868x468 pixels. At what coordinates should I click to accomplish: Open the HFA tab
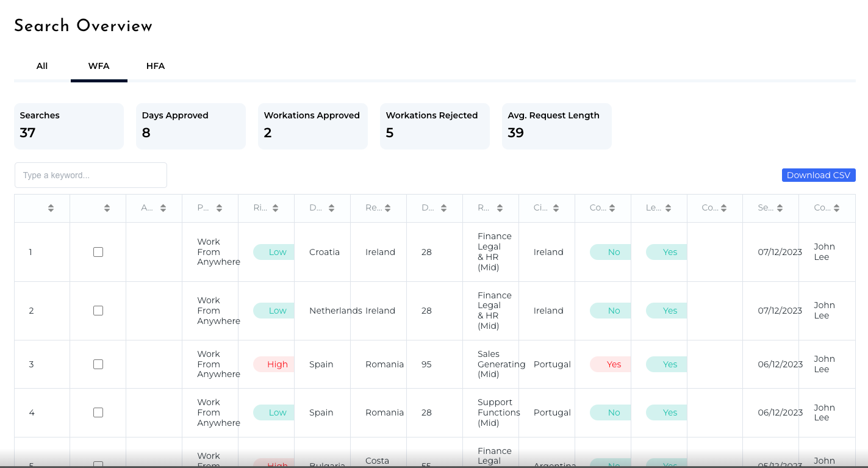(156, 66)
